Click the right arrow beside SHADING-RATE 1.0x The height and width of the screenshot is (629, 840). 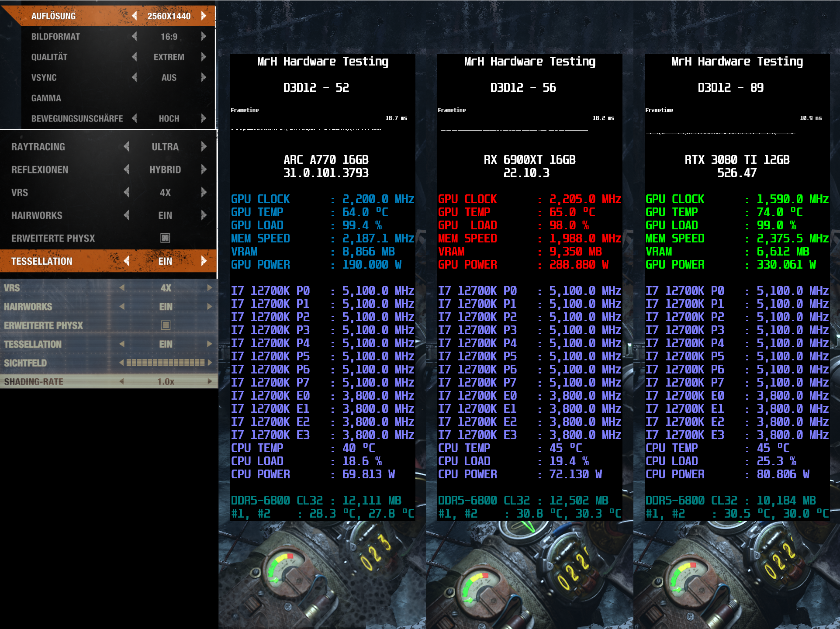[209, 381]
